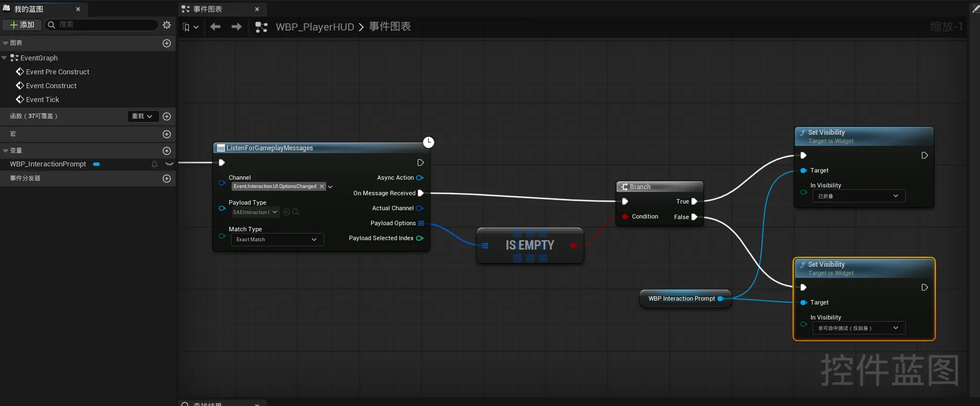Switch to the 我的蓝图 tab
This screenshot has height=406, width=980.
pyautogui.click(x=29, y=9)
